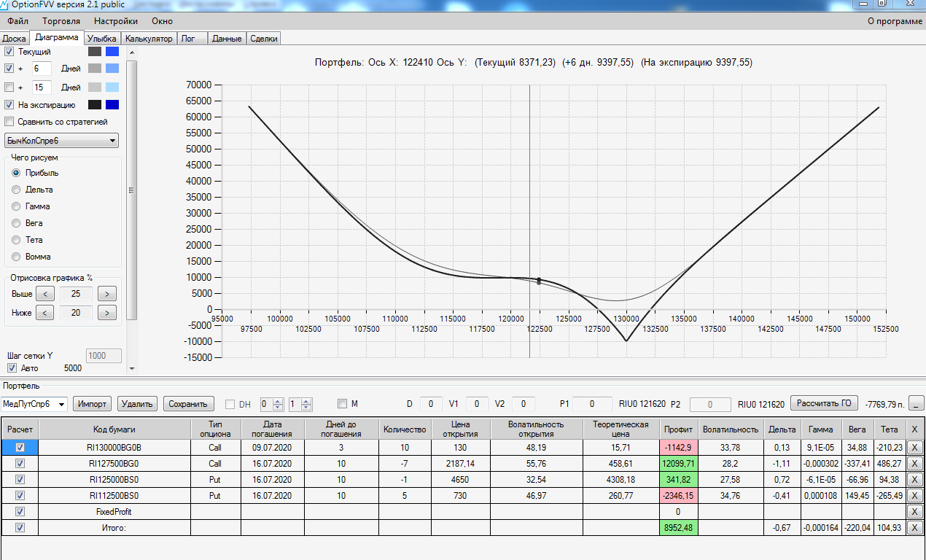Click the light blue swatch for the 6-day line

(x=112, y=69)
